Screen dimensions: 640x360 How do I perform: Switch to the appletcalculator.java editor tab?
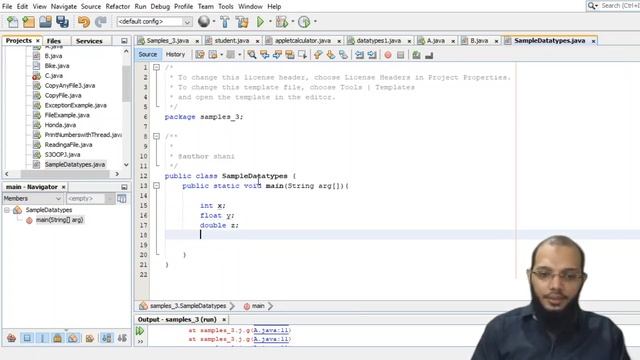click(x=302, y=41)
